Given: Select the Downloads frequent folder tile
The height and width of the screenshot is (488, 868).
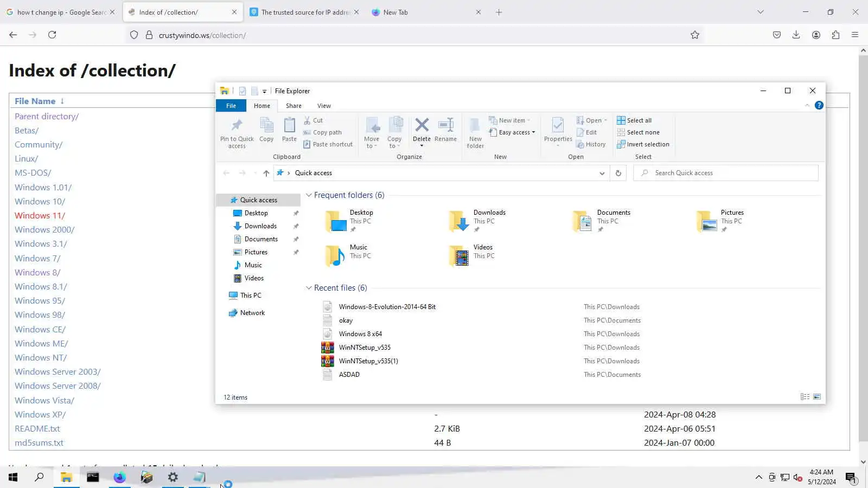Looking at the screenshot, I should coord(477,221).
